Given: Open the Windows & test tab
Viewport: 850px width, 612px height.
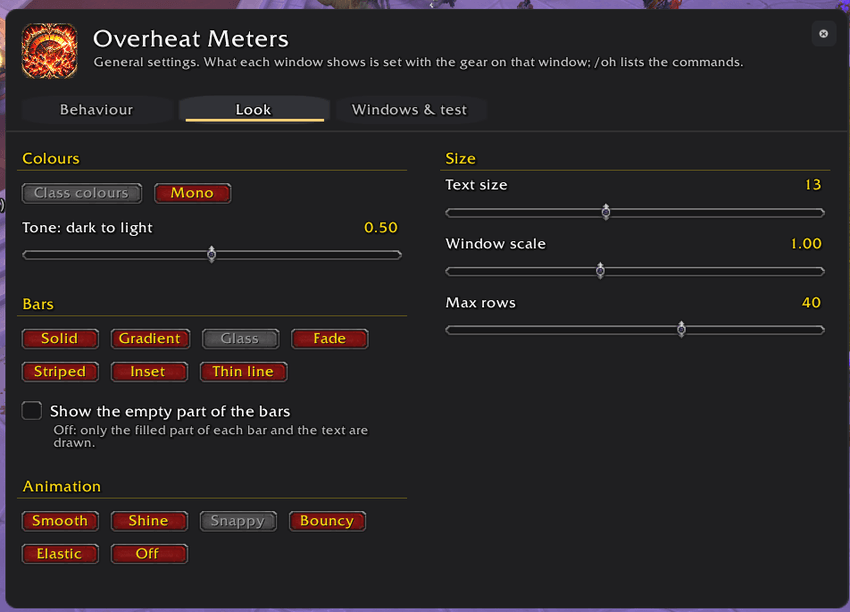Looking at the screenshot, I should coord(409,109).
